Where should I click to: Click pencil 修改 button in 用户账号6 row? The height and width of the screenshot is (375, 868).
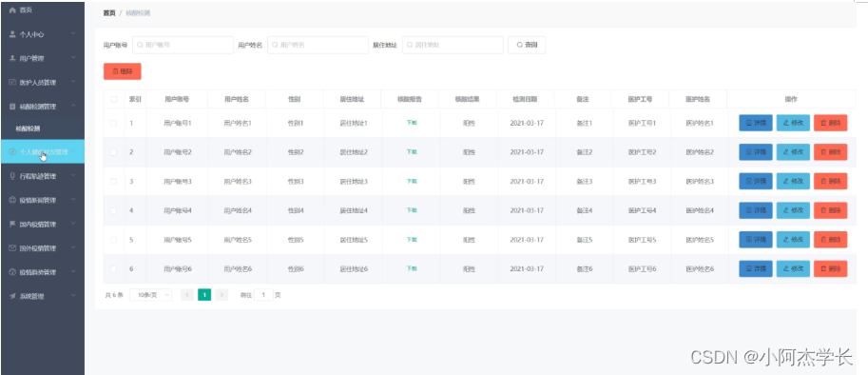(793, 268)
